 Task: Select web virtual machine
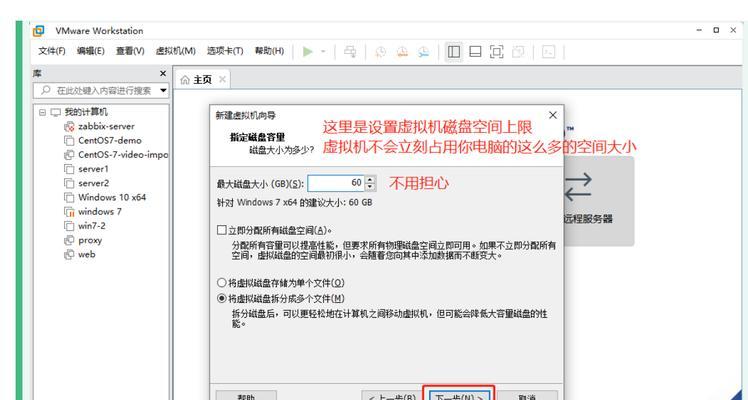tap(87, 255)
